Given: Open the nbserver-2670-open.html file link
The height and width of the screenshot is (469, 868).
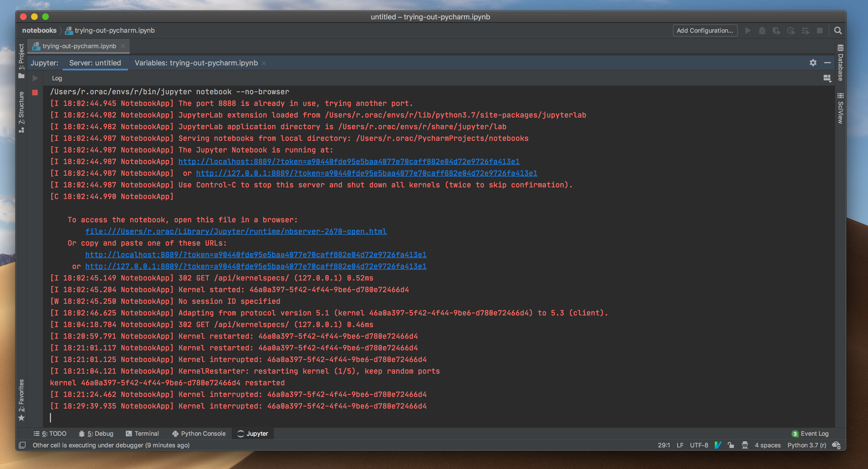Looking at the screenshot, I should click(x=236, y=231).
